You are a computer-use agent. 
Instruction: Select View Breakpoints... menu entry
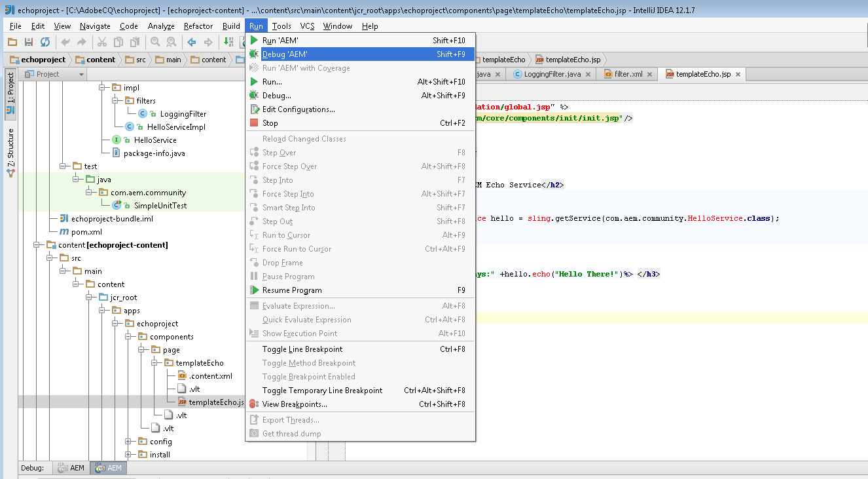click(360, 404)
